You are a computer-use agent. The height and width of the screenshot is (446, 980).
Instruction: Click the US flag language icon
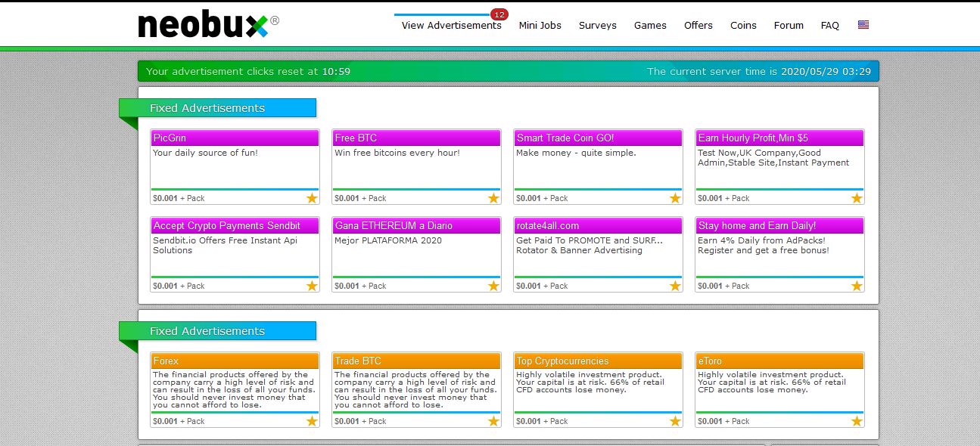[863, 25]
